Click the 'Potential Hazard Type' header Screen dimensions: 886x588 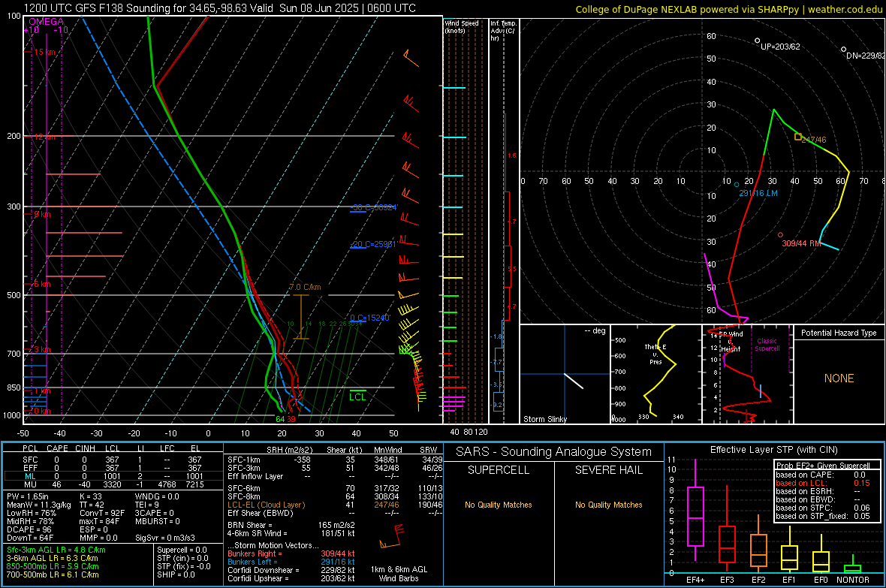[839, 333]
